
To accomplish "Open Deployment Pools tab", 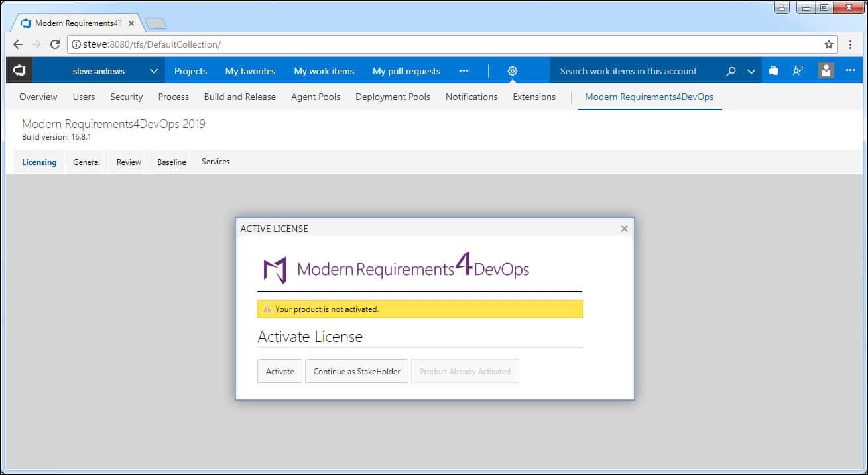I will (393, 97).
